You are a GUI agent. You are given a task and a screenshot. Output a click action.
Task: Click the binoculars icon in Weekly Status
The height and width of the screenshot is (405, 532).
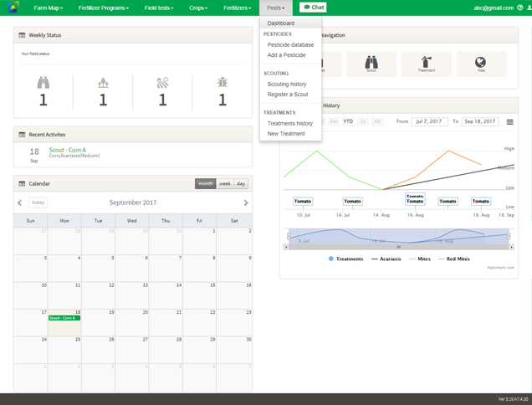[x=43, y=83]
